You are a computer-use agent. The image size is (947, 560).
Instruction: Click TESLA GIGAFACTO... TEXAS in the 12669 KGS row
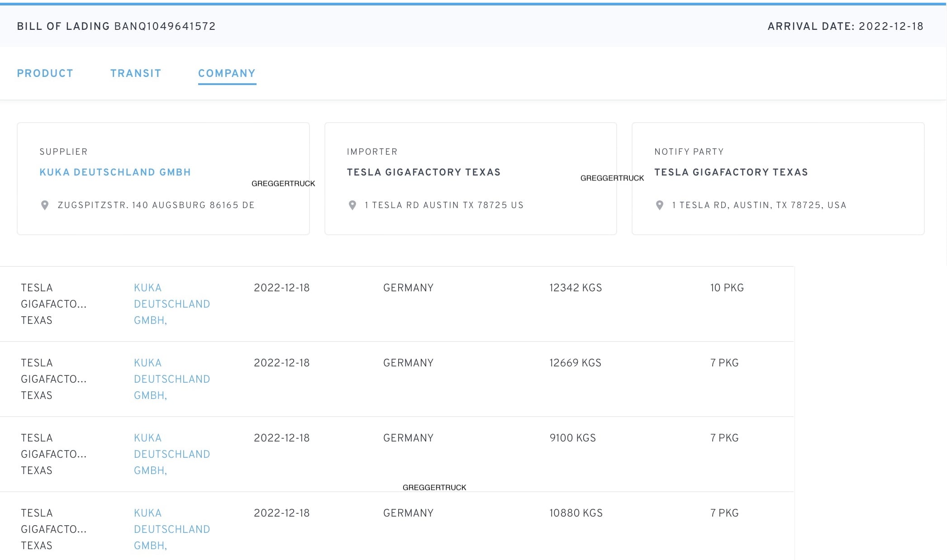point(53,379)
